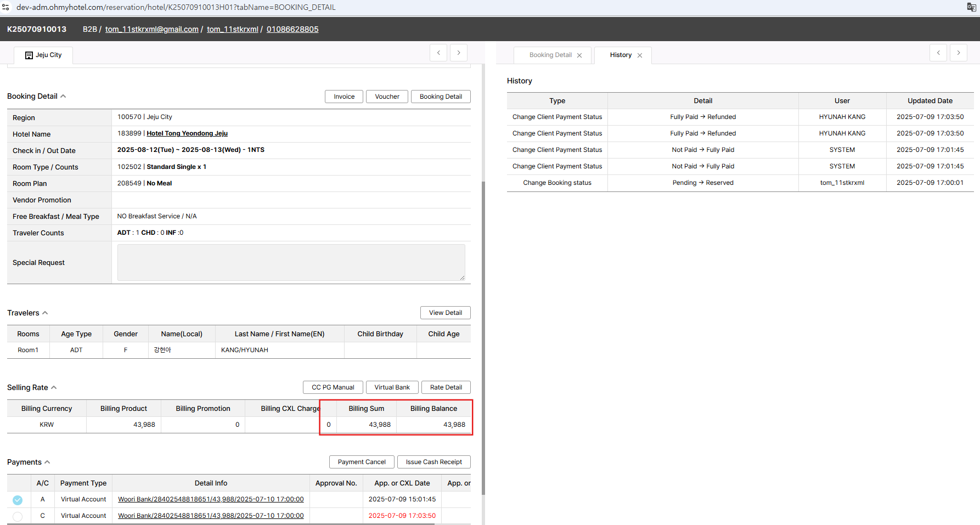Select the payment row C radio button

18,516
